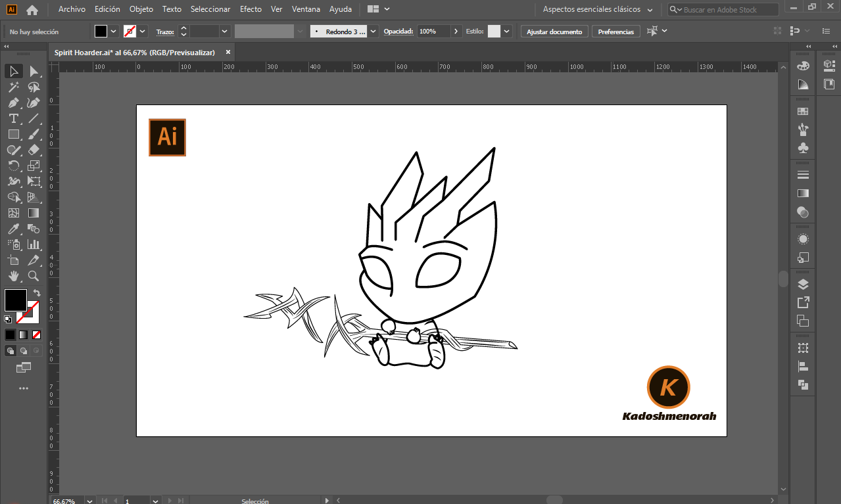The width and height of the screenshot is (841, 504).
Task: Expand the stroke weight dropdown
Action: [x=225, y=32]
